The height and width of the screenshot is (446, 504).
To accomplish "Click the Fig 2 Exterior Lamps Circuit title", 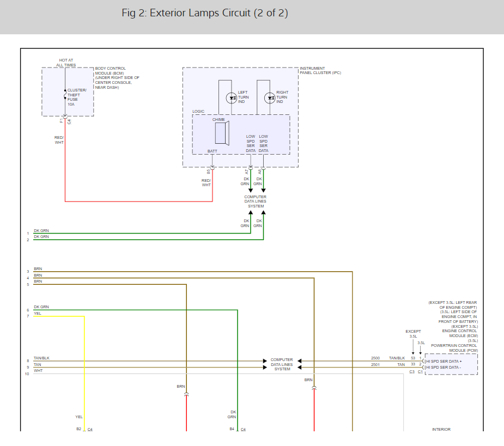I will point(205,13).
